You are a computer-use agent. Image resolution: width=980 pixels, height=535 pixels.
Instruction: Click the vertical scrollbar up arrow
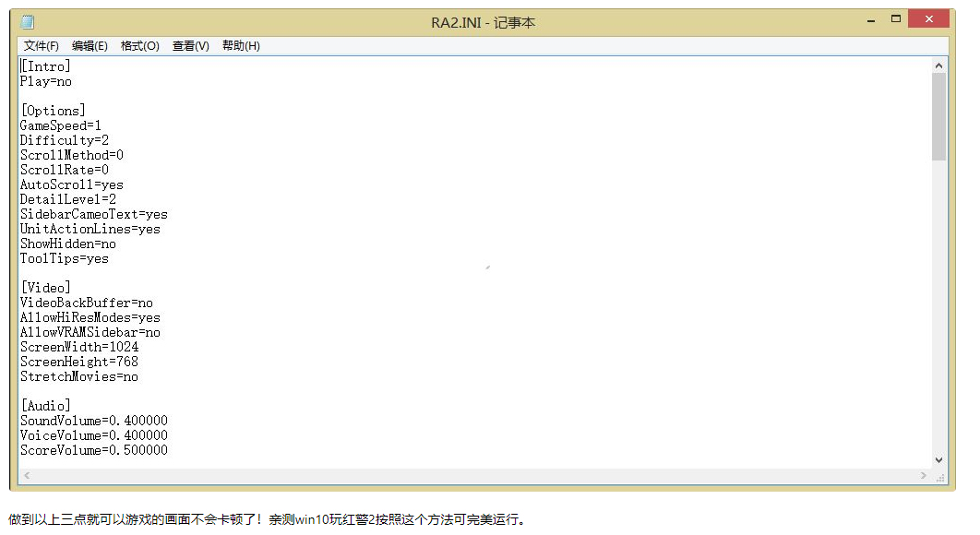click(940, 64)
